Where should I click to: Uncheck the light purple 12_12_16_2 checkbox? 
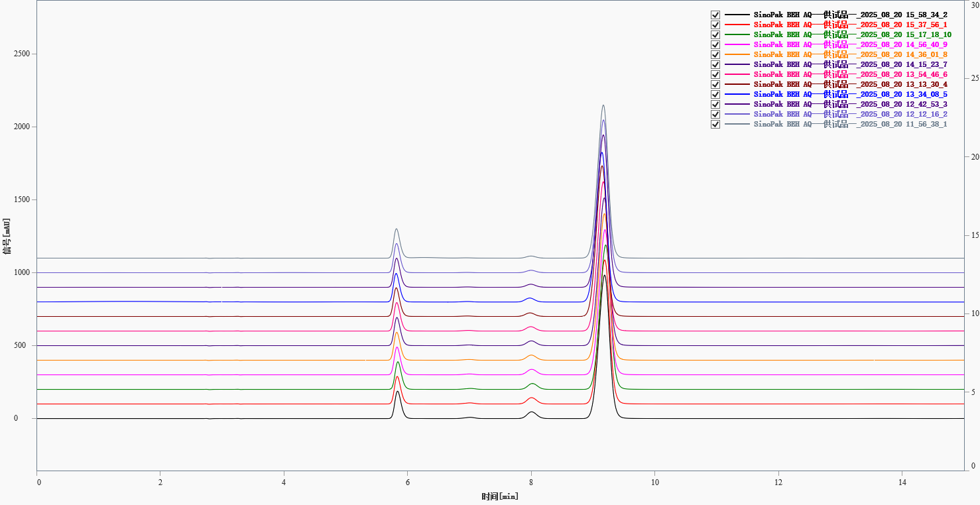715,114
